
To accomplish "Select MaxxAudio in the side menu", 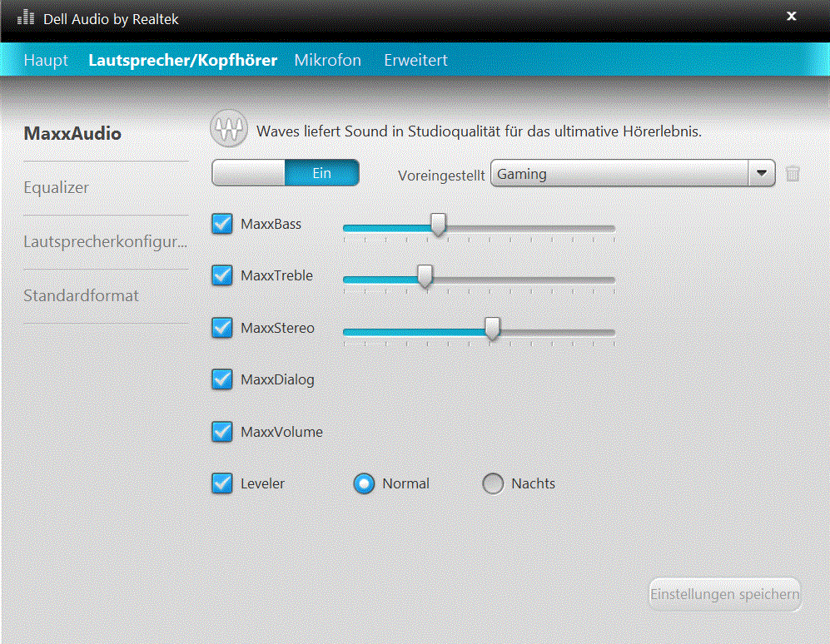I will (x=72, y=133).
